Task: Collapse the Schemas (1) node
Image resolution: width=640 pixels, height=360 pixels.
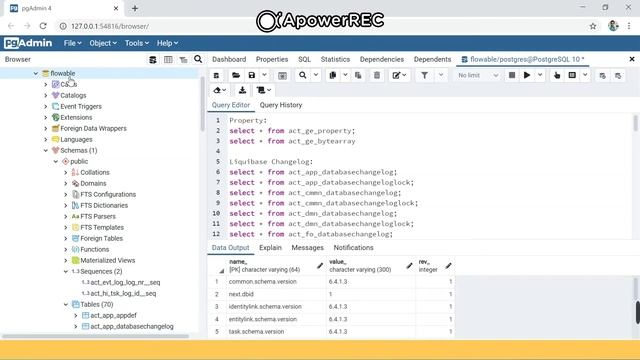Action: [46, 151]
